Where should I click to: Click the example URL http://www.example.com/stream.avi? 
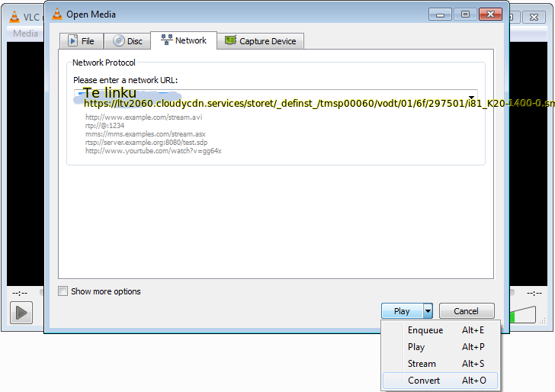pyautogui.click(x=143, y=117)
